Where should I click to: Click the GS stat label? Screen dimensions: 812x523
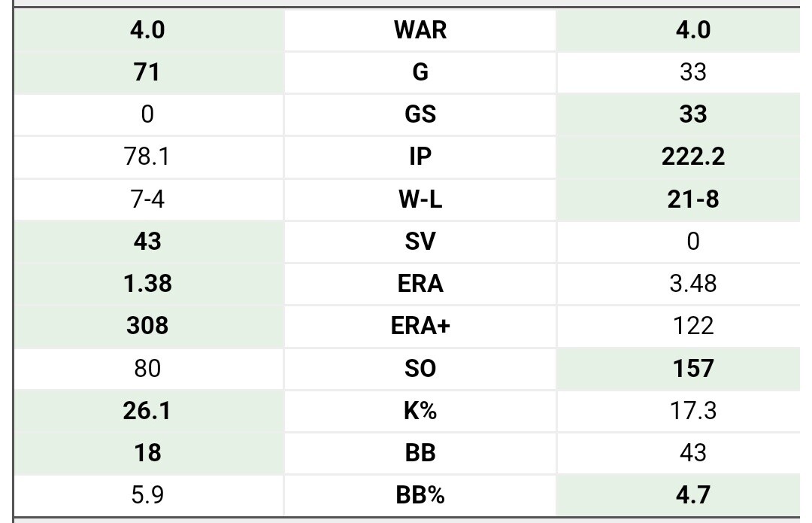(420, 114)
